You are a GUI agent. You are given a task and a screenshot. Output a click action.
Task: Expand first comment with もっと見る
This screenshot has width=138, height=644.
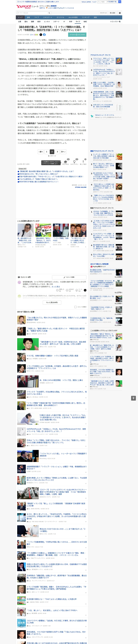(x=56, y=287)
